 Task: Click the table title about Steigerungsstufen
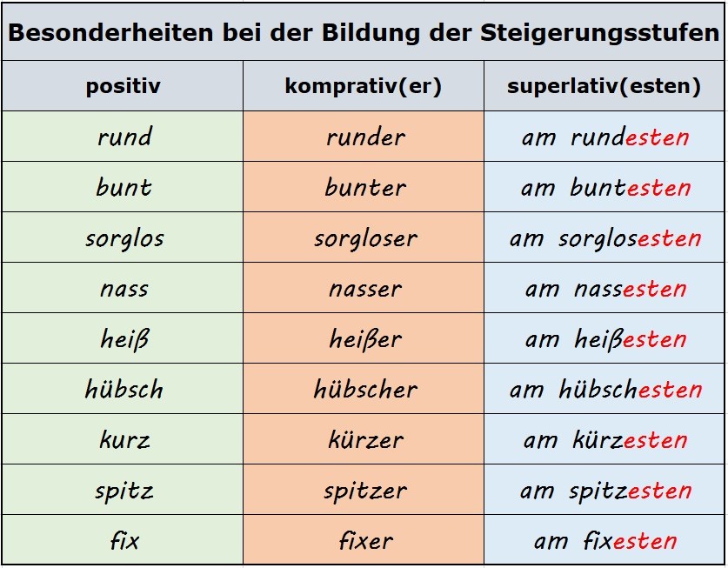pyautogui.click(x=364, y=33)
